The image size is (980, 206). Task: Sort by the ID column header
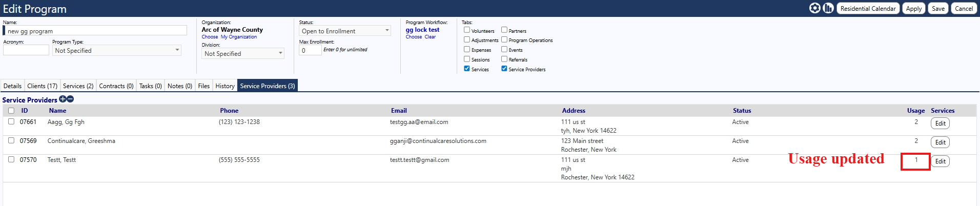coord(25,111)
